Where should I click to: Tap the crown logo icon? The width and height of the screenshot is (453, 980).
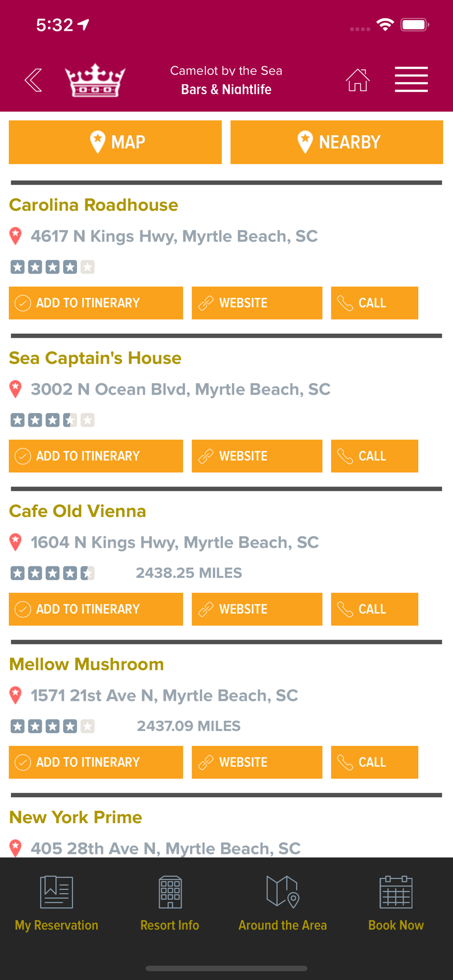(95, 80)
